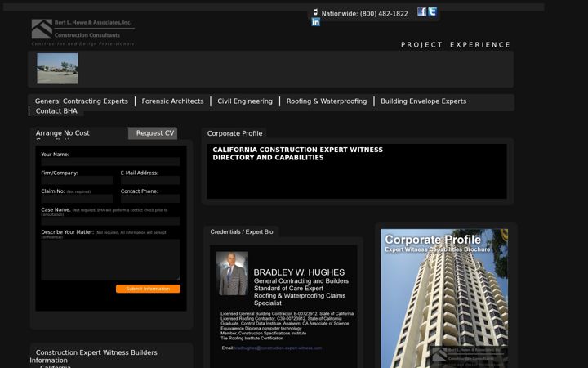Open Forensic Architects menu item
588x368 pixels.
[x=172, y=101]
